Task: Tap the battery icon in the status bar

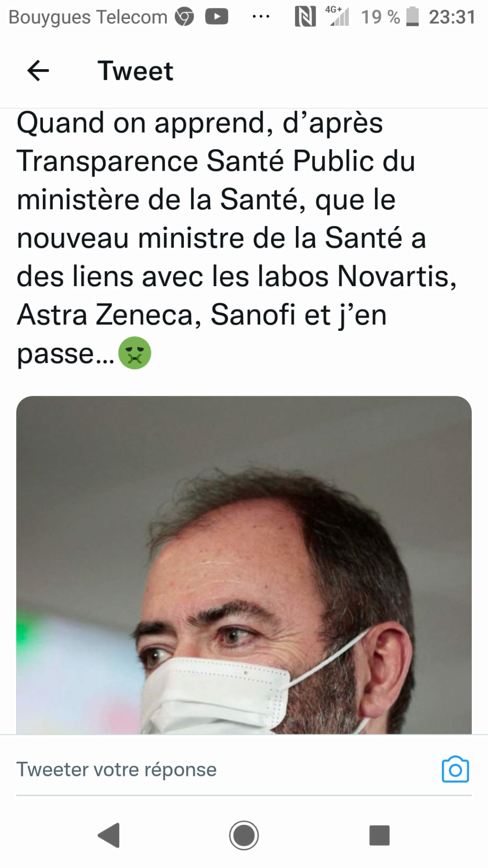Action: click(412, 17)
